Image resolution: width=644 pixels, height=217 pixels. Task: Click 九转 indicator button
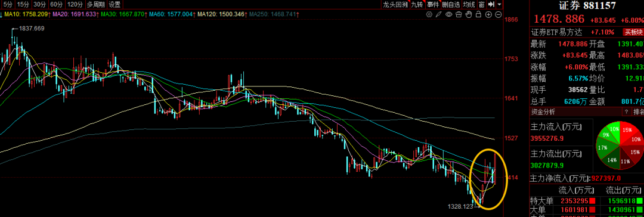[417, 5]
